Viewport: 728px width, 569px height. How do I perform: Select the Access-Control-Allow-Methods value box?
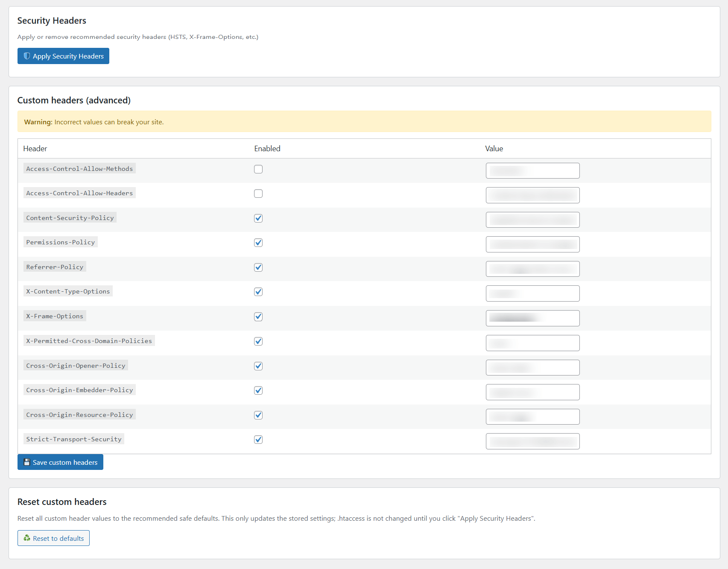click(x=532, y=171)
